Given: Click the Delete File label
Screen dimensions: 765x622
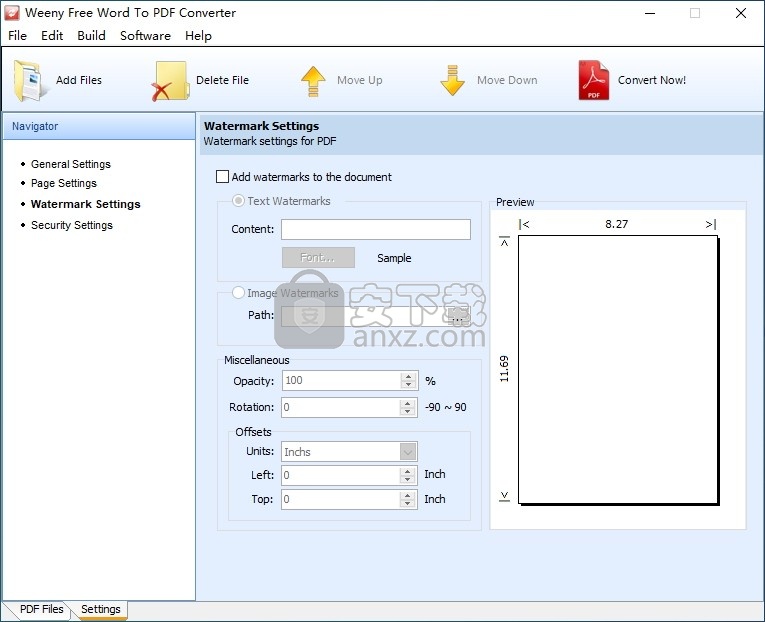Looking at the screenshot, I should point(222,80).
